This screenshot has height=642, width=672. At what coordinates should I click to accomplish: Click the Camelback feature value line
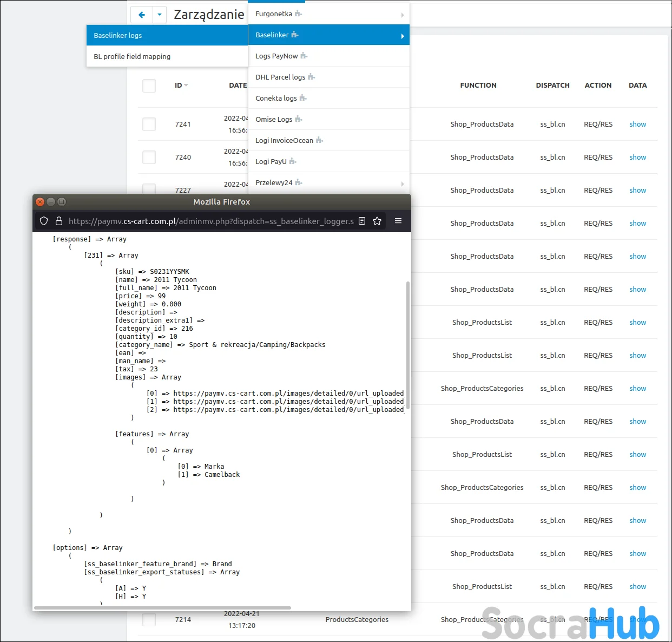coord(209,475)
